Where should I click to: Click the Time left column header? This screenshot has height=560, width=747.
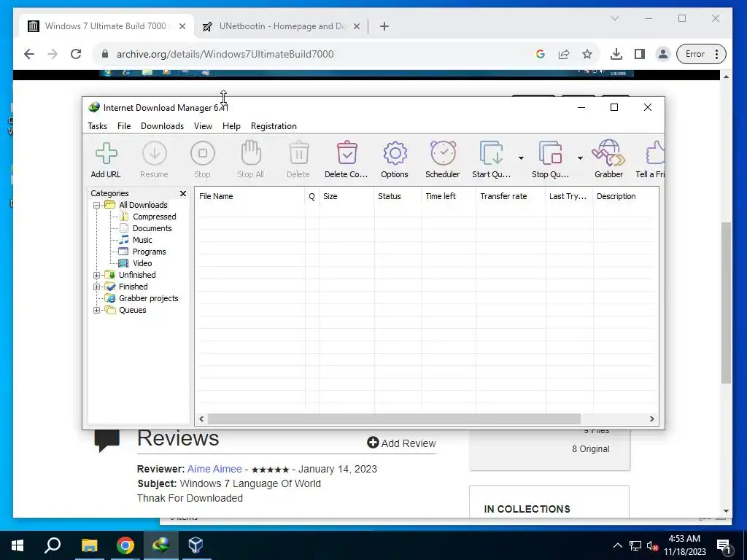[x=449, y=196]
